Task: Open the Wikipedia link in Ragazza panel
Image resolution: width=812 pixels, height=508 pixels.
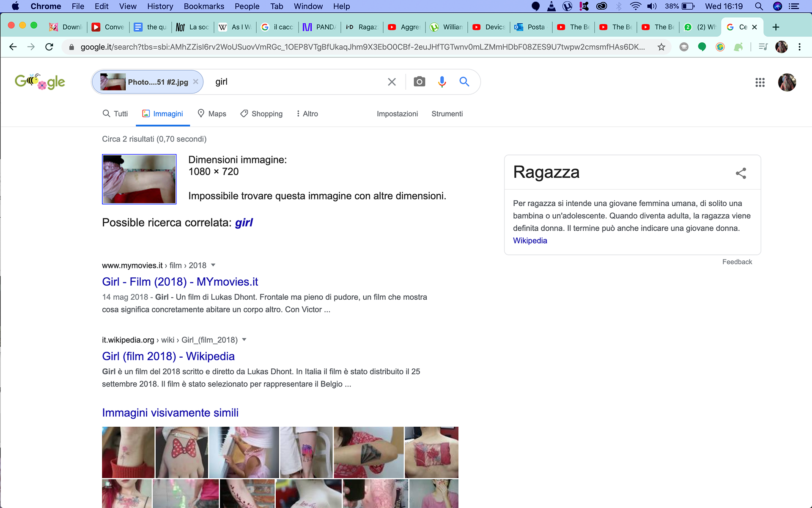Action: [530, 240]
